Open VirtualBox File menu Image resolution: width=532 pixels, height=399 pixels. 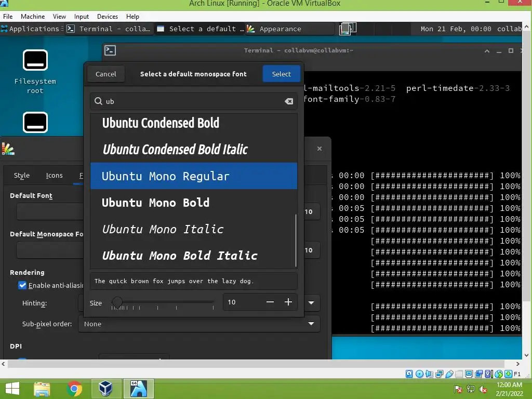click(8, 16)
